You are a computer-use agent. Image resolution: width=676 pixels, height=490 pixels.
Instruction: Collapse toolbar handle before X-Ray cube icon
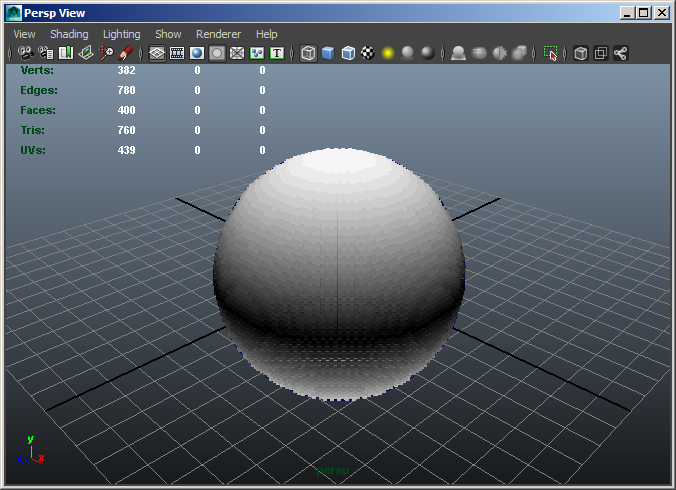(x=565, y=53)
